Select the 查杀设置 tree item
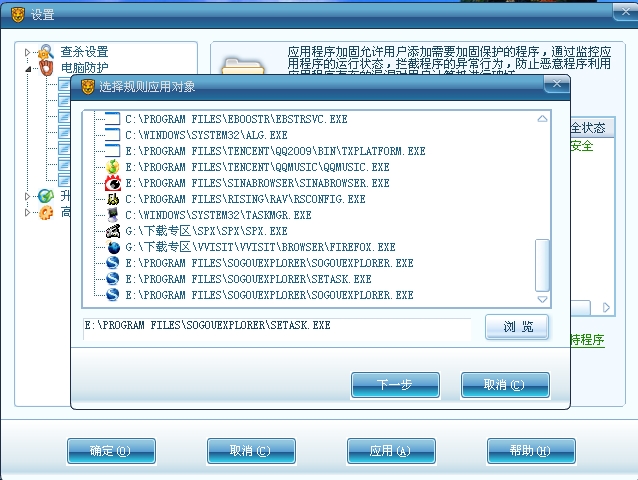Viewport: 638px width, 480px height. tap(84, 52)
